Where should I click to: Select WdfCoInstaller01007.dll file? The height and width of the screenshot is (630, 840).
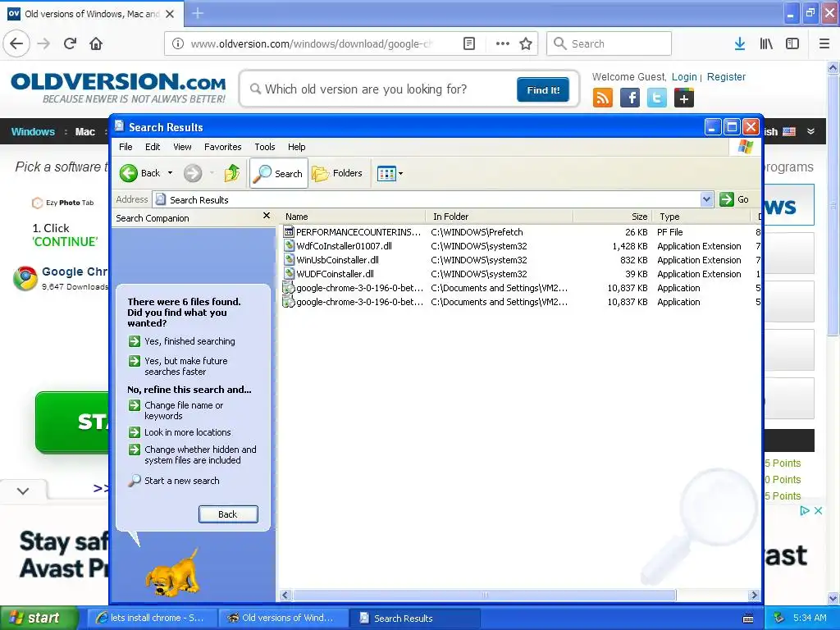point(344,246)
